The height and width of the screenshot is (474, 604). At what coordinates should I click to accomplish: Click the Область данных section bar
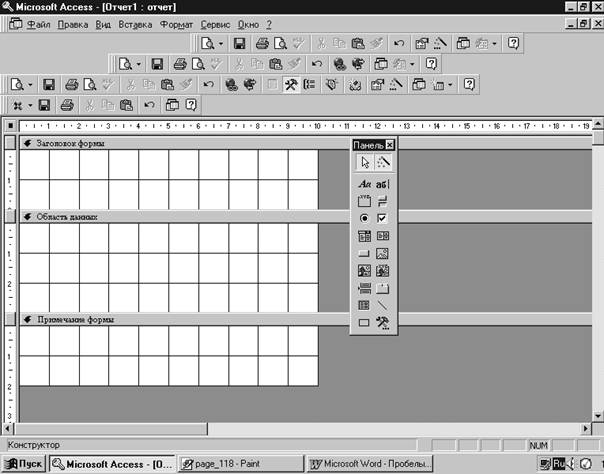point(305,217)
